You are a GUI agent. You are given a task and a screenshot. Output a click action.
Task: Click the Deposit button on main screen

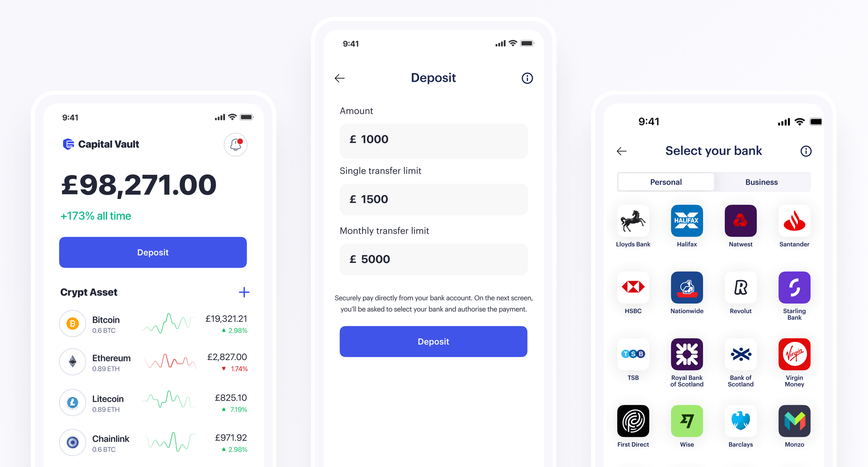(x=152, y=252)
